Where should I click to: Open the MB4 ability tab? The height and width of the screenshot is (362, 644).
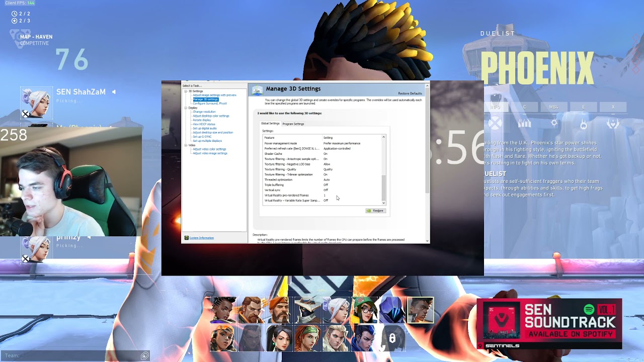pyautogui.click(x=554, y=107)
